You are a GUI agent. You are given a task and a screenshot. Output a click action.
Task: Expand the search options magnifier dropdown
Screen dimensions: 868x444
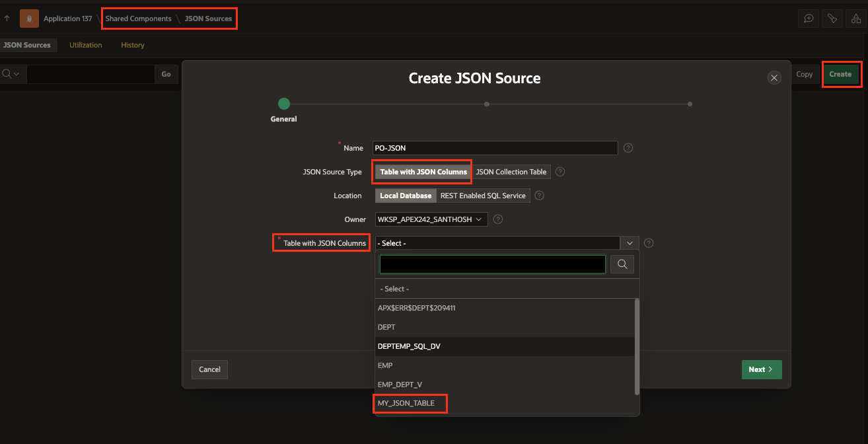(x=11, y=74)
